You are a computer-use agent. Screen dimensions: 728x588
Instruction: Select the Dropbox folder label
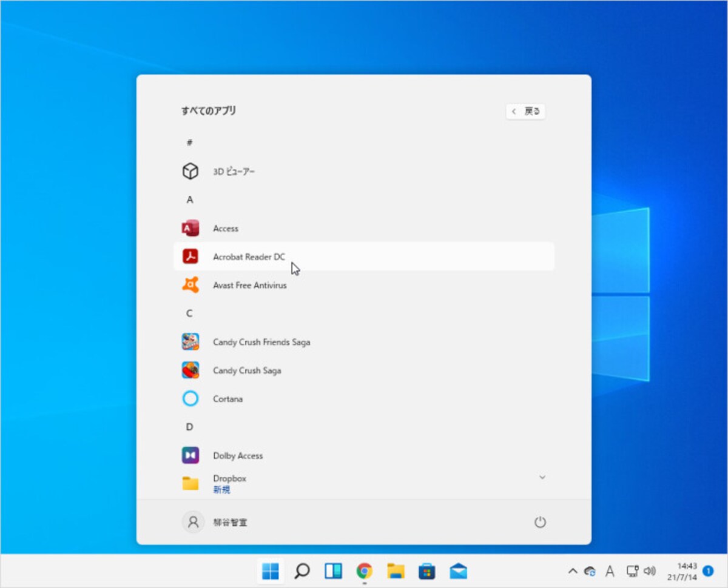pos(229,478)
